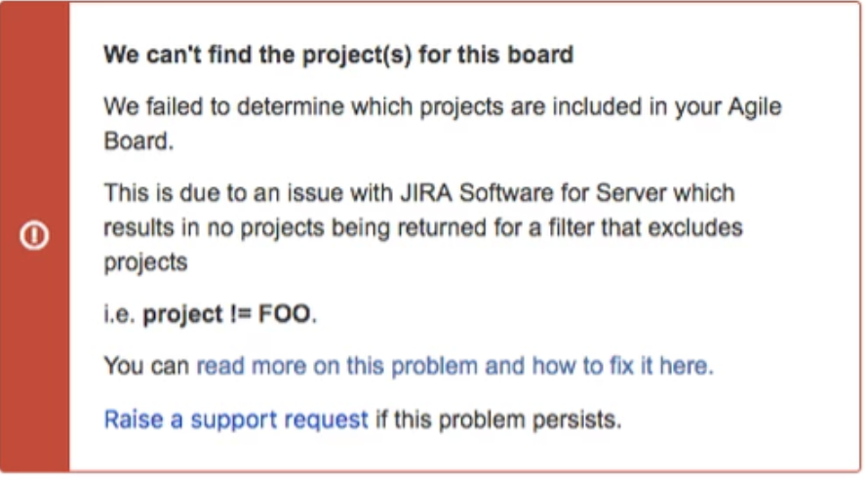Click the "if this problem persists." text
Viewport: 868px width, 480px height.
(498, 420)
